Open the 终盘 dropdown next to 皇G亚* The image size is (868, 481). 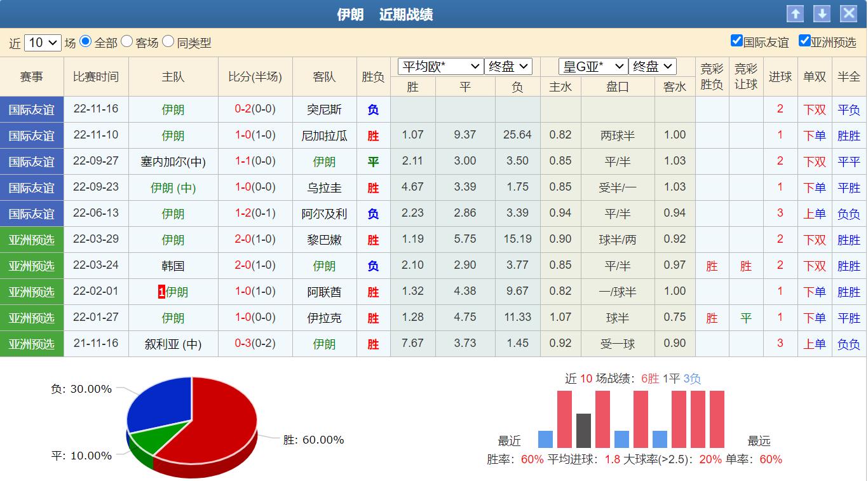click(653, 66)
